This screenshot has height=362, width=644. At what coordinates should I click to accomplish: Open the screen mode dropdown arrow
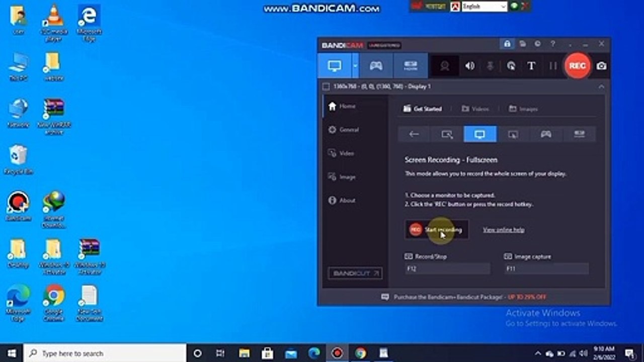355,66
